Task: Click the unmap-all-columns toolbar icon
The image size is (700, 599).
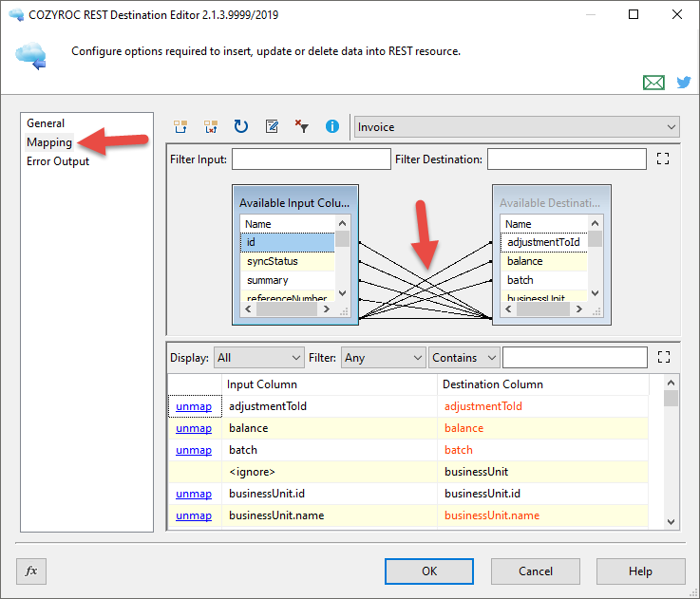Action: [x=211, y=127]
